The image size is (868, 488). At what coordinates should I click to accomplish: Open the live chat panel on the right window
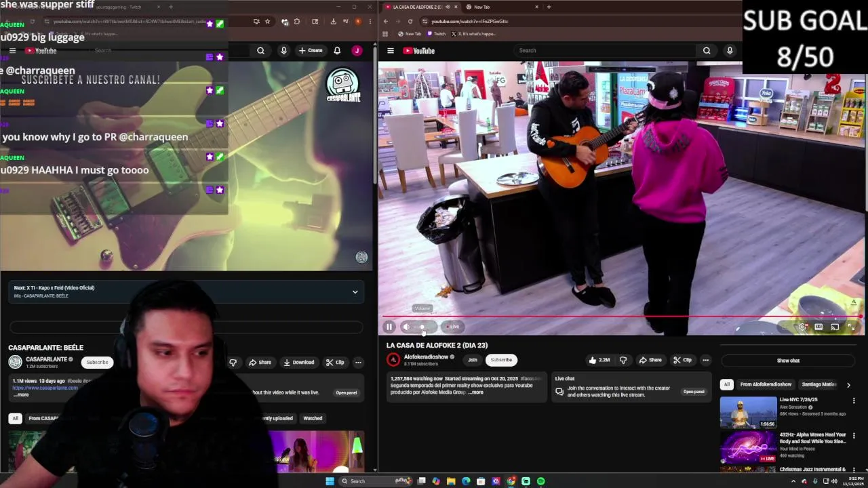click(694, 392)
